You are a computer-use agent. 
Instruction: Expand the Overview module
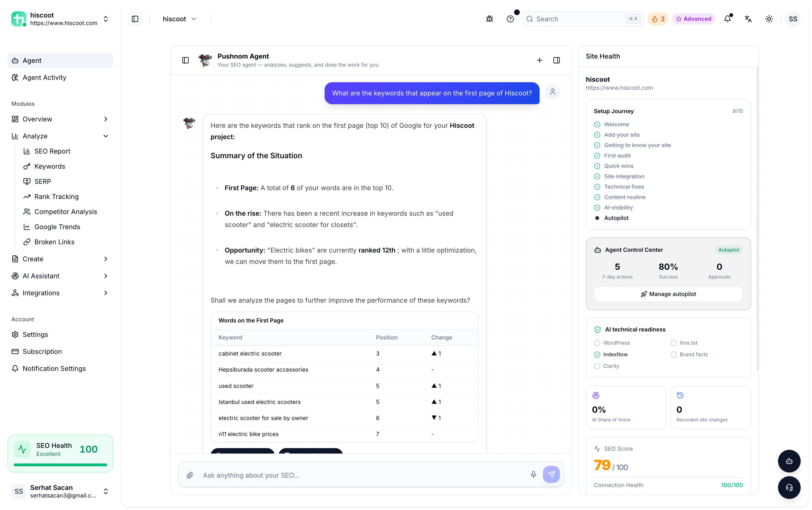[60, 119]
